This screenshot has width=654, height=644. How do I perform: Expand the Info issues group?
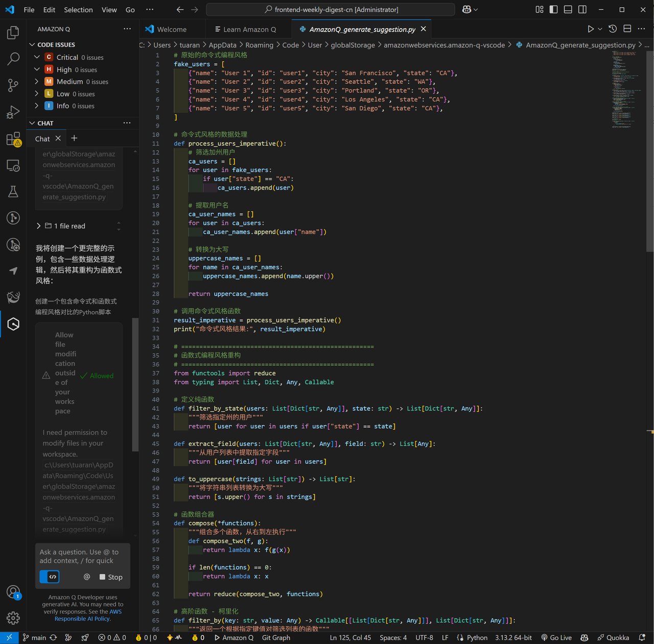37,106
